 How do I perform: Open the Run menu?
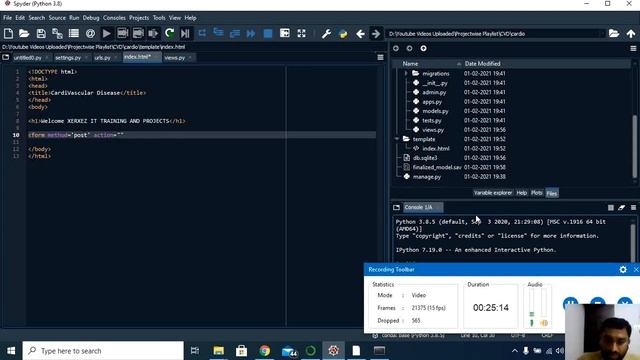coord(74,18)
